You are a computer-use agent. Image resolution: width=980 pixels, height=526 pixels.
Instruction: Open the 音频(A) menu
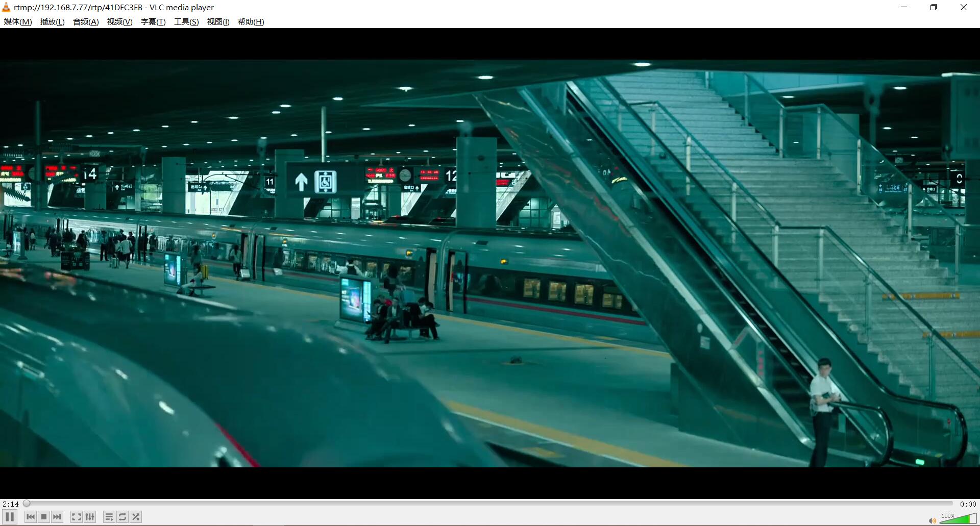point(85,21)
